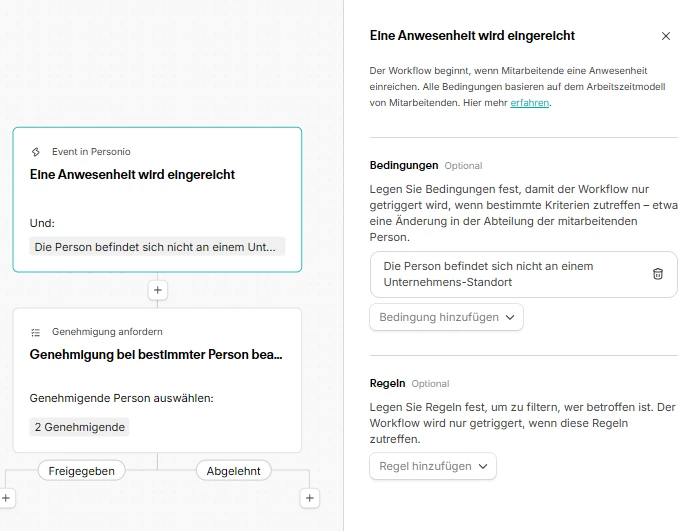Screen dimensions: 697x531
Task: Add step under the Abgelehnt branch
Action: point(310,497)
